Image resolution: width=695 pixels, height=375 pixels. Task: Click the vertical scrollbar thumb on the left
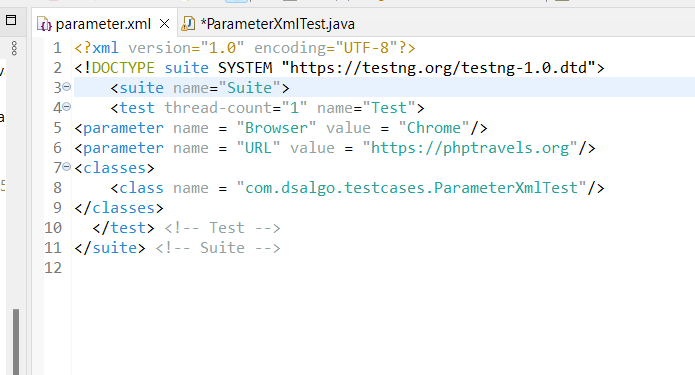(16, 342)
